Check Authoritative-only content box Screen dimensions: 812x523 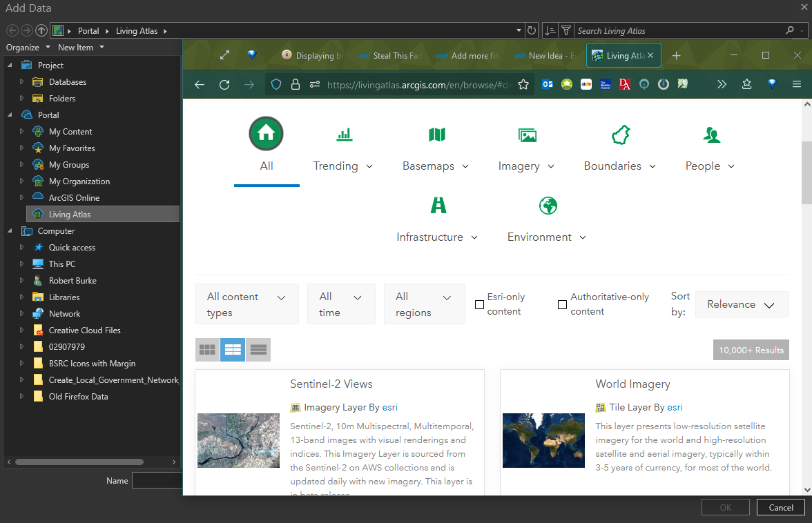point(562,305)
